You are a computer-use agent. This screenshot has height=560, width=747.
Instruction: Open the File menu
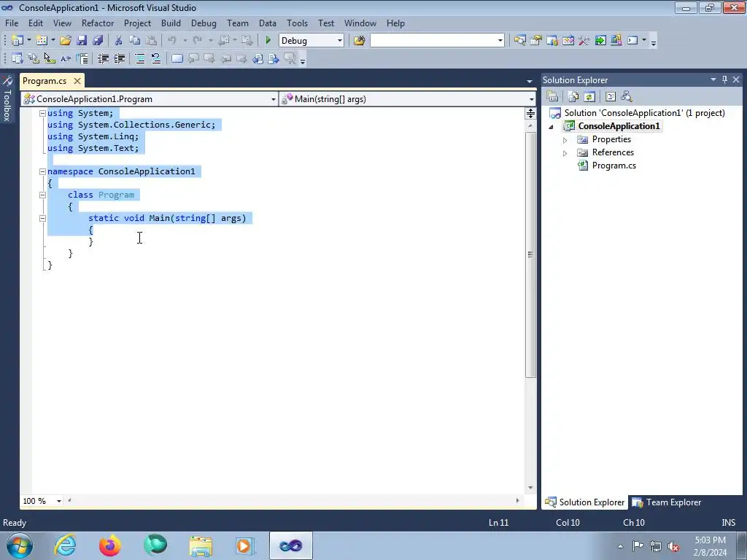click(x=12, y=23)
